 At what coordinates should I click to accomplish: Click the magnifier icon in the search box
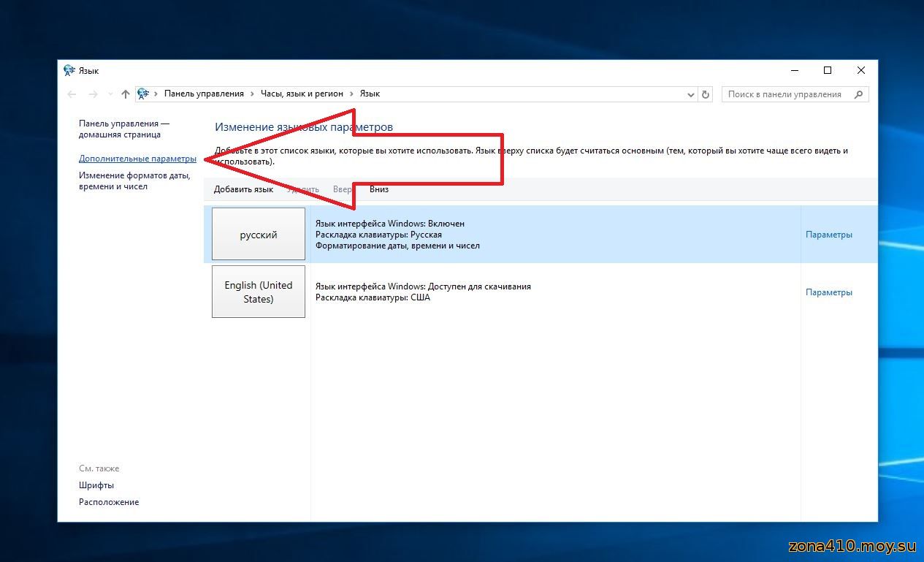click(x=859, y=94)
